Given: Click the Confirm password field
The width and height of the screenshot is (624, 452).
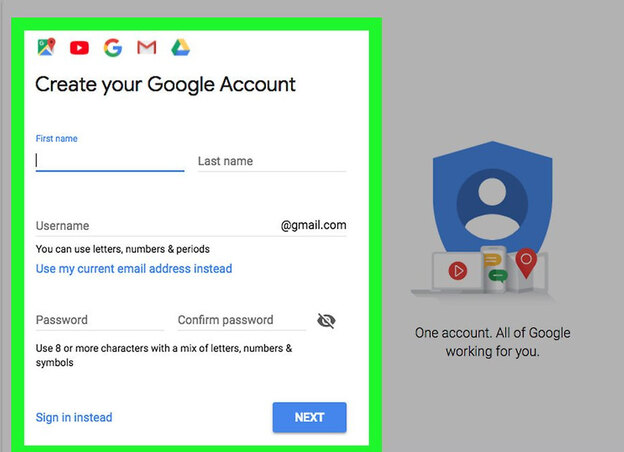Looking at the screenshot, I should (242, 320).
